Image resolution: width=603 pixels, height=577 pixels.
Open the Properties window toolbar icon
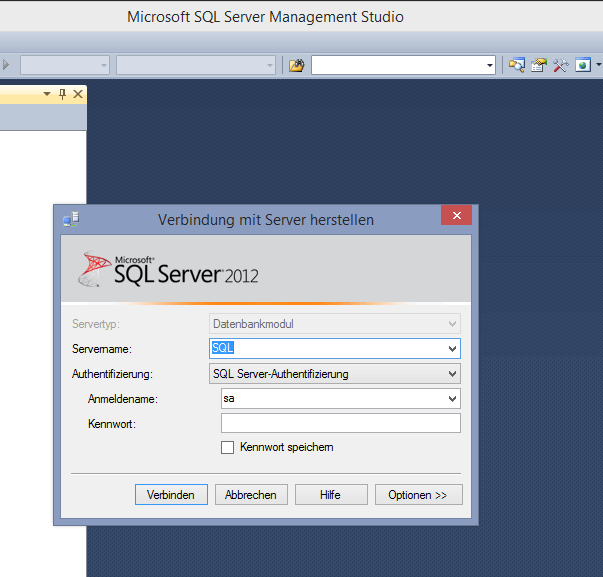pos(539,65)
